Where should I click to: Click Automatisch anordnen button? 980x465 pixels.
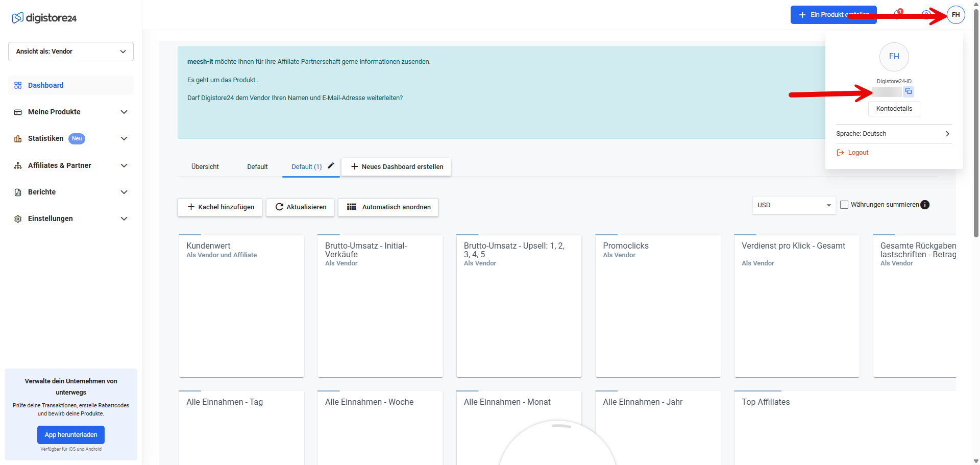point(388,207)
